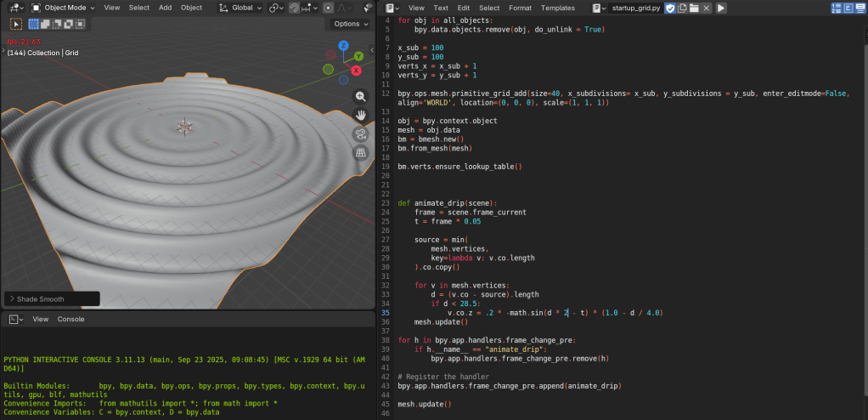Click the blue Z axis gizmo handle
This screenshot has width=868, height=420.
click(x=344, y=46)
